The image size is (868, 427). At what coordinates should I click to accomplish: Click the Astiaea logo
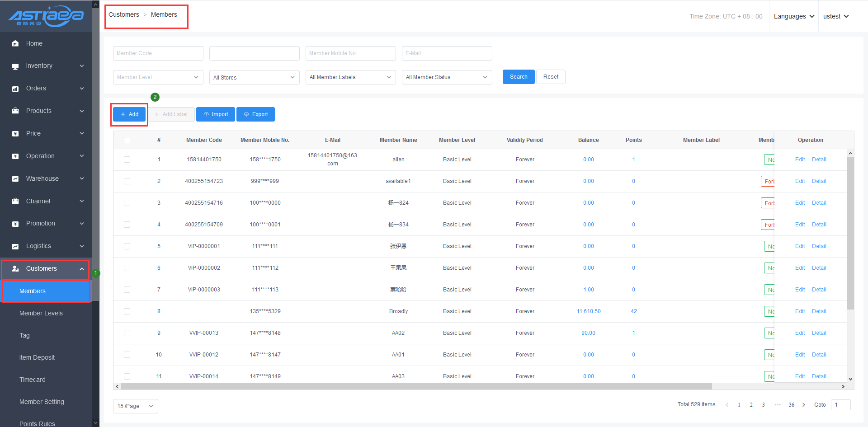(x=46, y=16)
